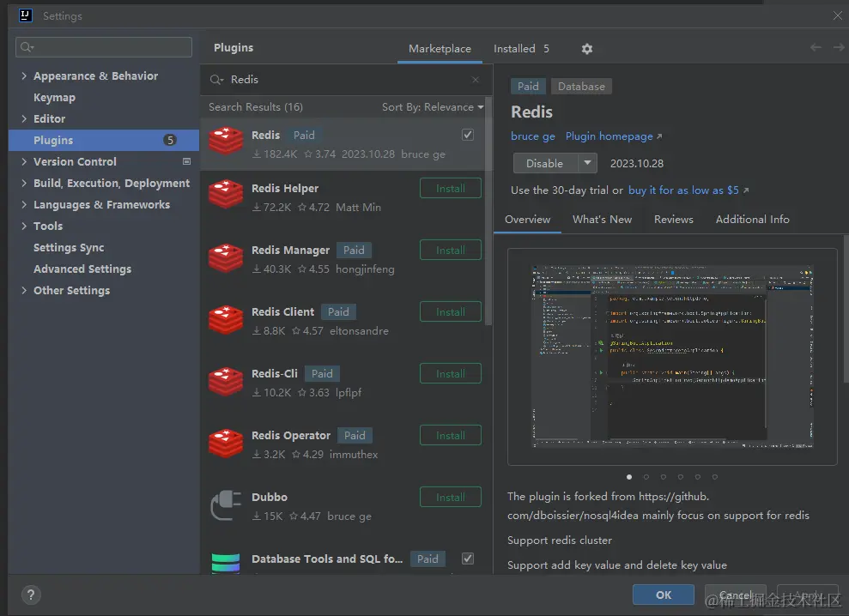Viewport: 849px width, 616px height.
Task: Click the IntelliJ logo in title bar
Action: pyautogui.click(x=26, y=15)
